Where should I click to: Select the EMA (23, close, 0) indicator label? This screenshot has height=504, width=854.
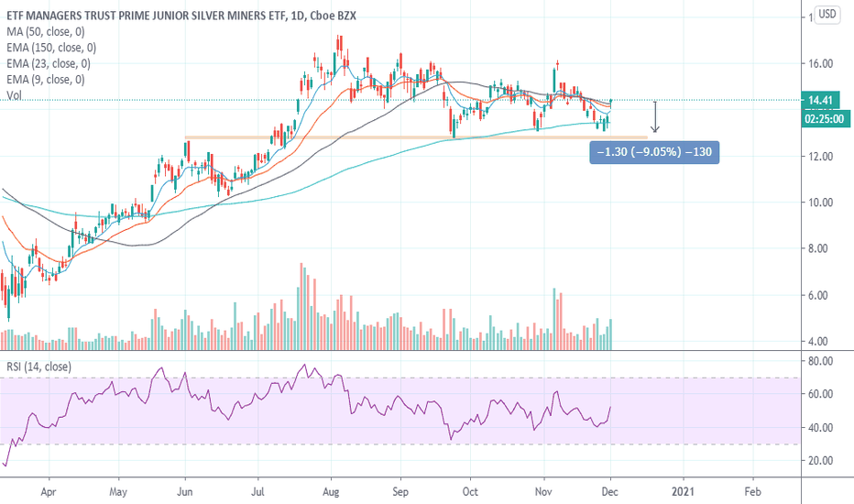tap(49, 63)
